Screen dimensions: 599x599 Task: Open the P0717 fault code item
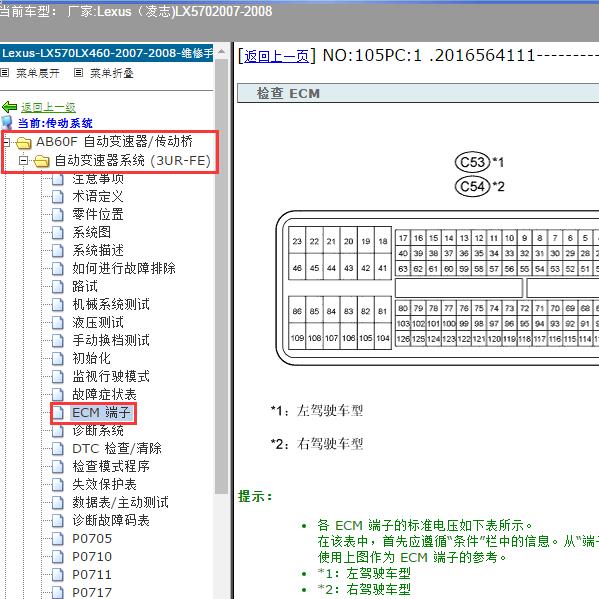tap(92, 593)
